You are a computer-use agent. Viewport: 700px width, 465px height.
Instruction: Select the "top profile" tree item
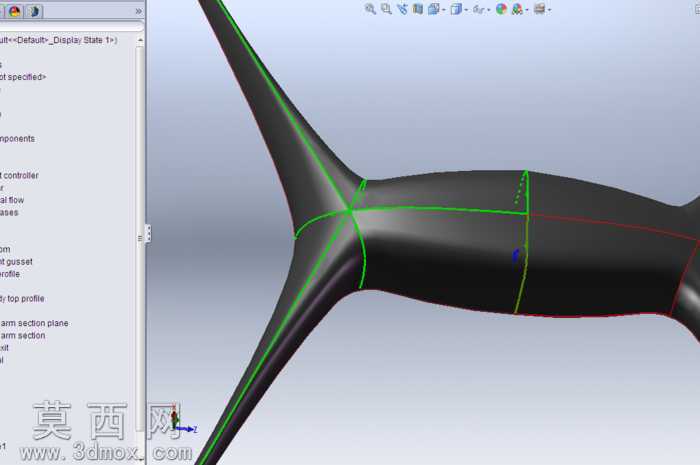pyautogui.click(x=22, y=299)
